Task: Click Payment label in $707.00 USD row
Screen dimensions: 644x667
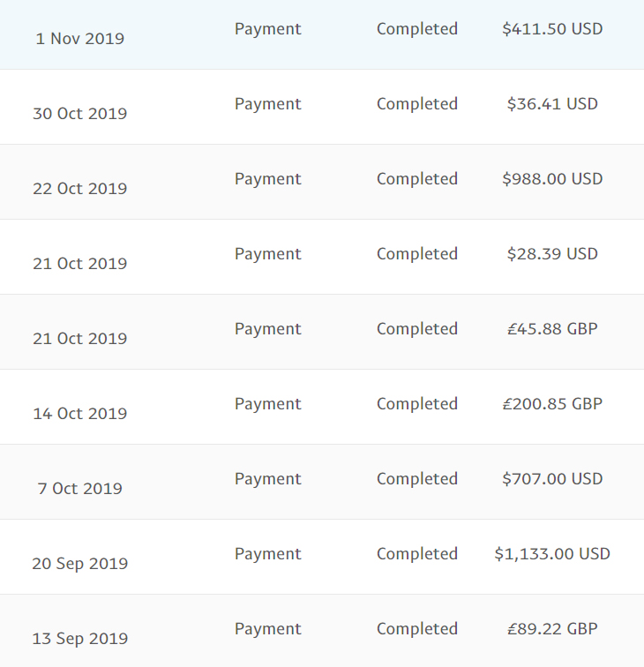Action: [x=268, y=479]
